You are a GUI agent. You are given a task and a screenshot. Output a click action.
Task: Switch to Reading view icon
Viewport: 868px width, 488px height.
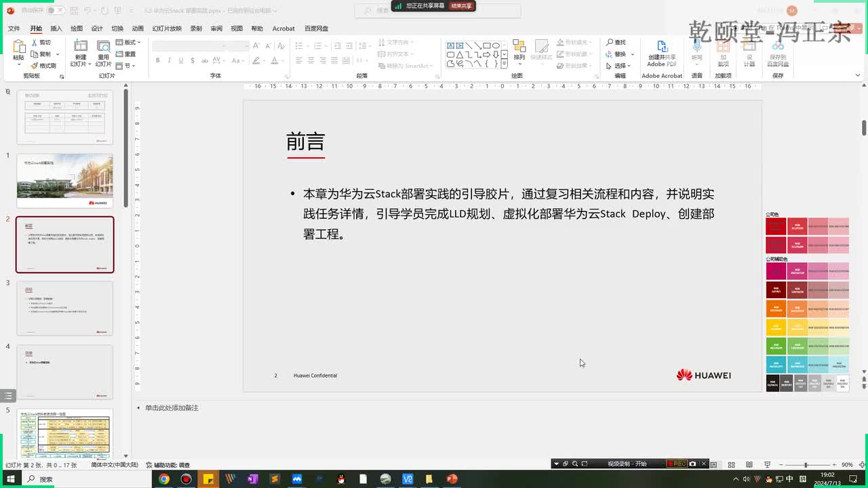[749, 465]
